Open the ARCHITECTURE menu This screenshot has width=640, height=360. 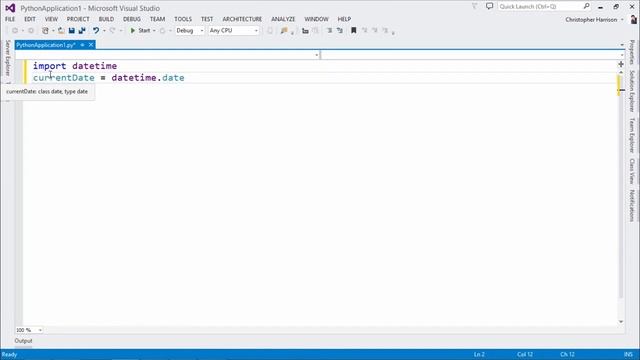point(242,19)
